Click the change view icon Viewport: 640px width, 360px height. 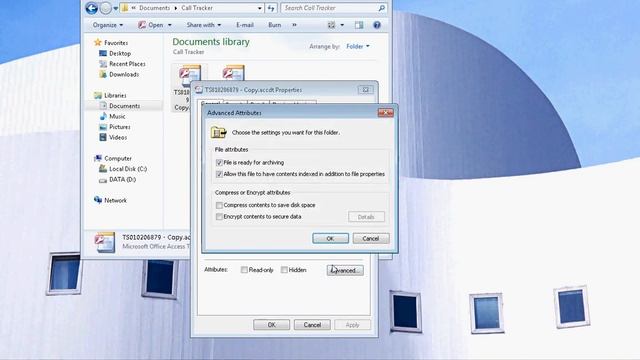tap(331, 25)
